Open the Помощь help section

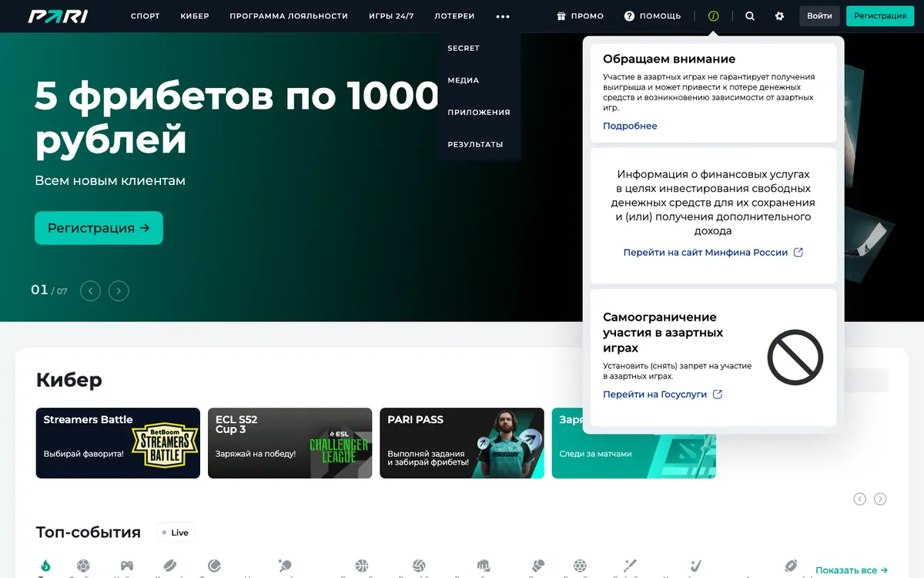[652, 16]
